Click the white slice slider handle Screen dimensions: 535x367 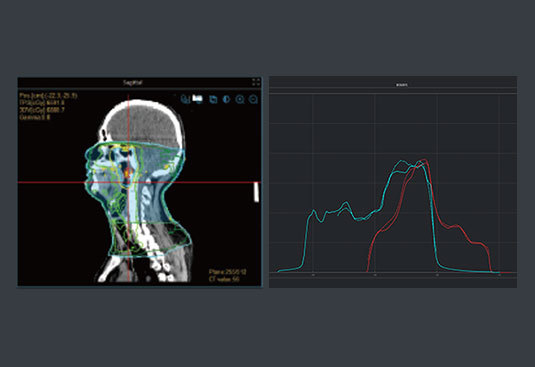256,192
